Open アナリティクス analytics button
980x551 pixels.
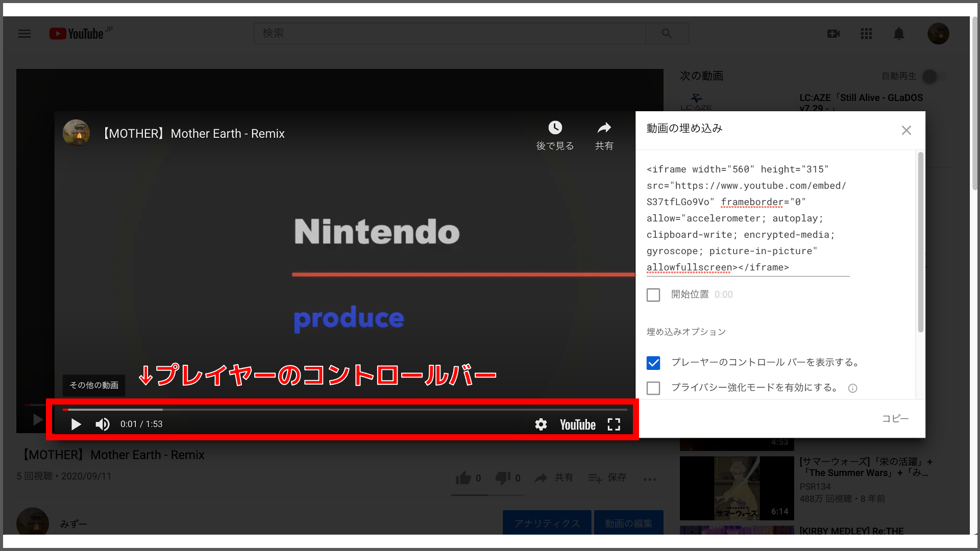[x=547, y=523]
